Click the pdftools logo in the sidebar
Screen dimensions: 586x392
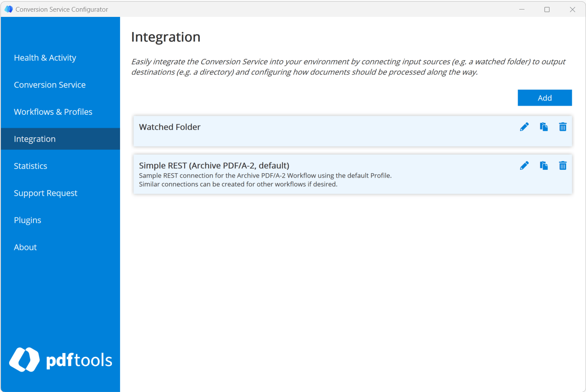pyautogui.click(x=60, y=360)
